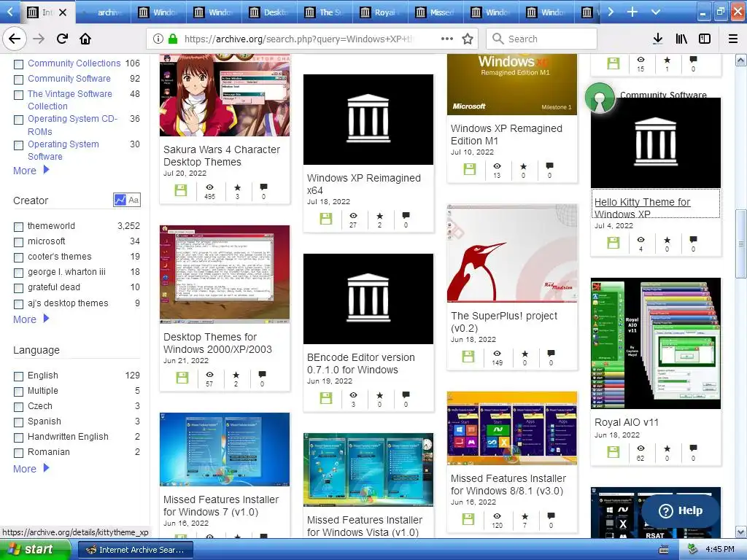
Task: Open a new tab with plus icon
Action: pos(632,12)
